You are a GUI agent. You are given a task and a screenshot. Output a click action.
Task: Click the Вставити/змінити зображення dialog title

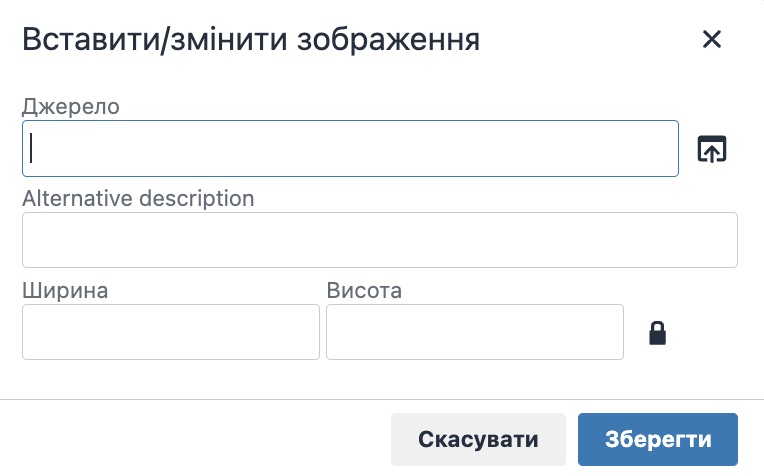click(x=251, y=40)
